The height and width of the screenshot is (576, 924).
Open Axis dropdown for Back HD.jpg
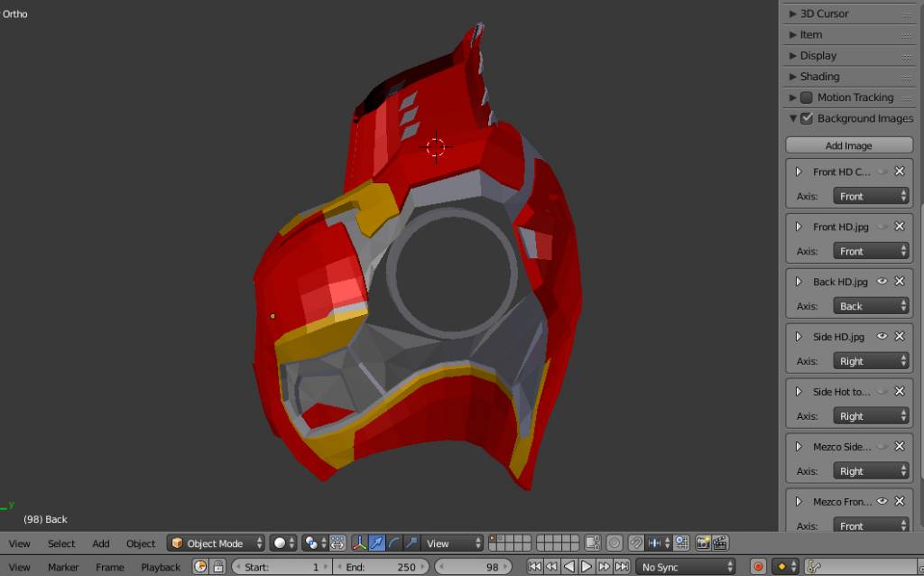point(871,306)
